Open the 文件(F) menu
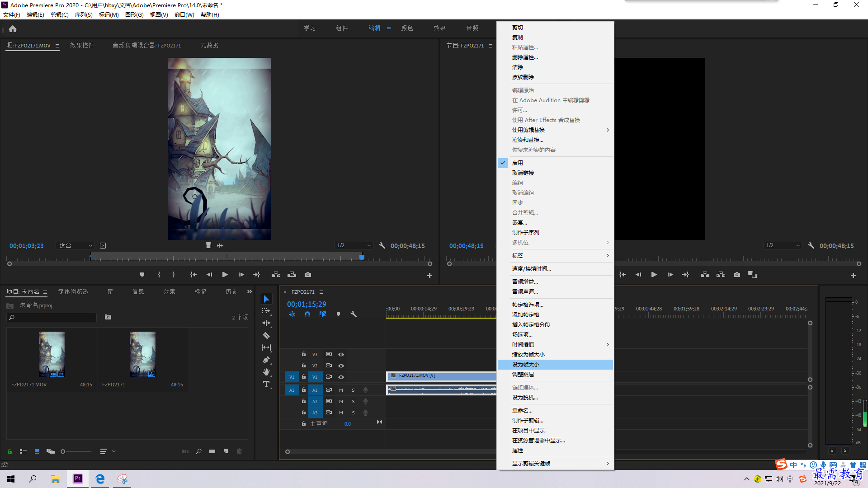Screen dimensions: 868x488 (12, 15)
